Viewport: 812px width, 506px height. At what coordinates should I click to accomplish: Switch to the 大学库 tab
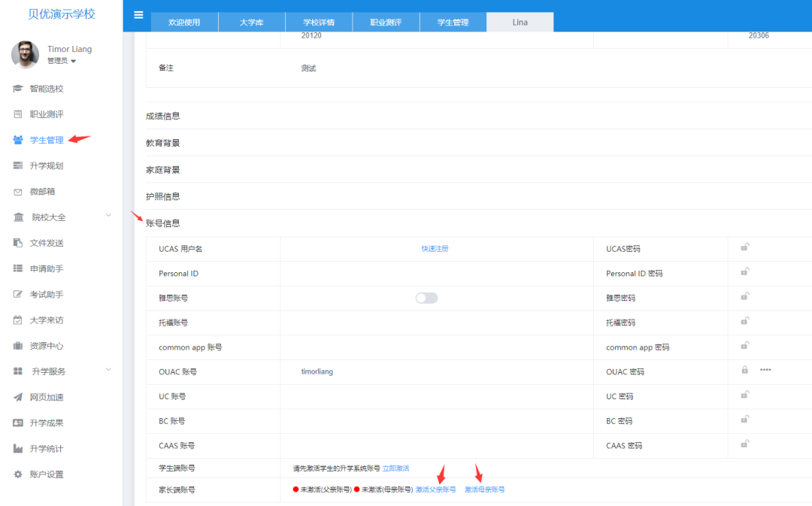(252, 23)
